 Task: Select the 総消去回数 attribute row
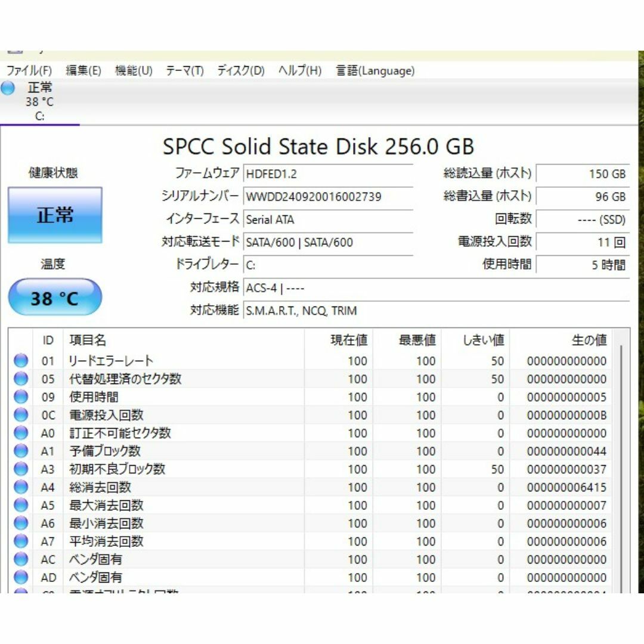pos(311,487)
